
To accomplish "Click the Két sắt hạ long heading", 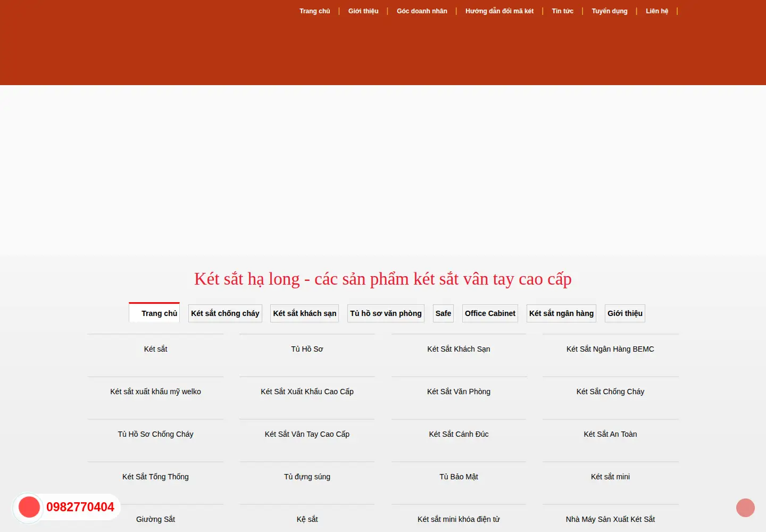I will pos(383,279).
